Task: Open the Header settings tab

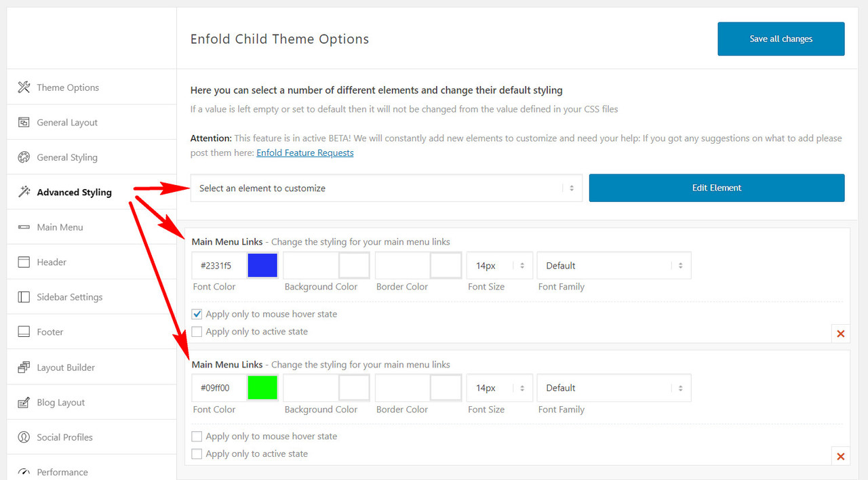Action: 92,262
